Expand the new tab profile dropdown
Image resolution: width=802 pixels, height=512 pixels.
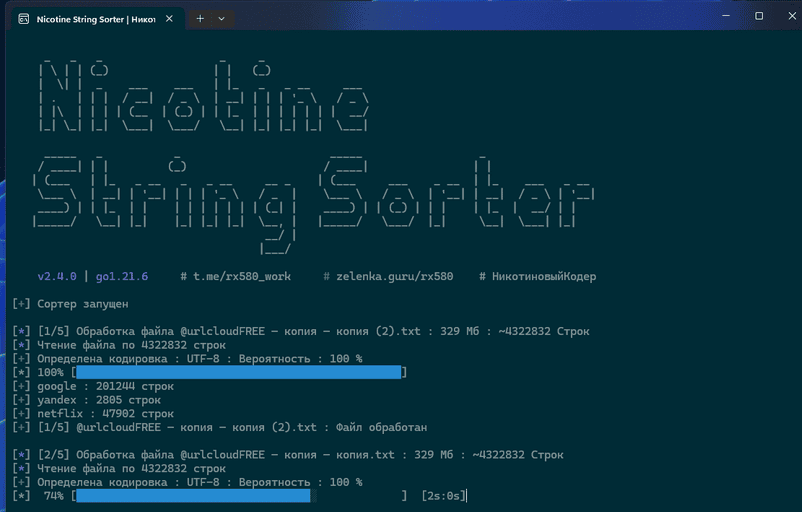coord(221,19)
